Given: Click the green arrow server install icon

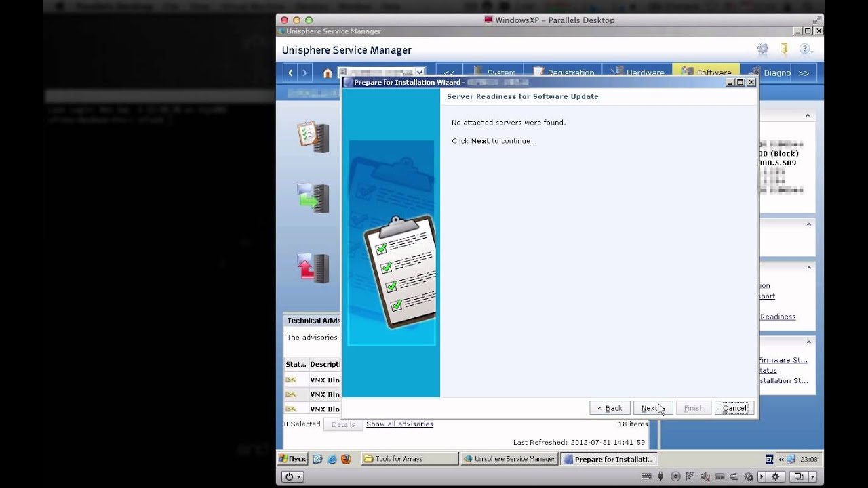Looking at the screenshot, I should point(313,198).
